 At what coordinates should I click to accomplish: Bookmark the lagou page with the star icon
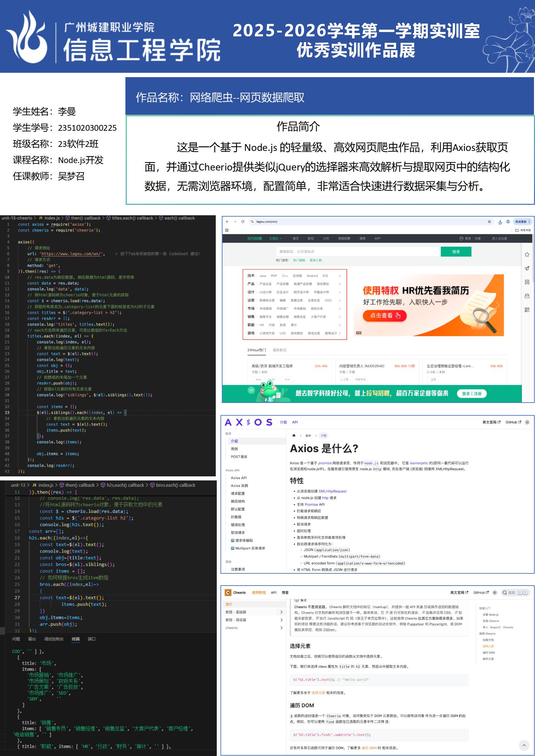click(x=489, y=222)
